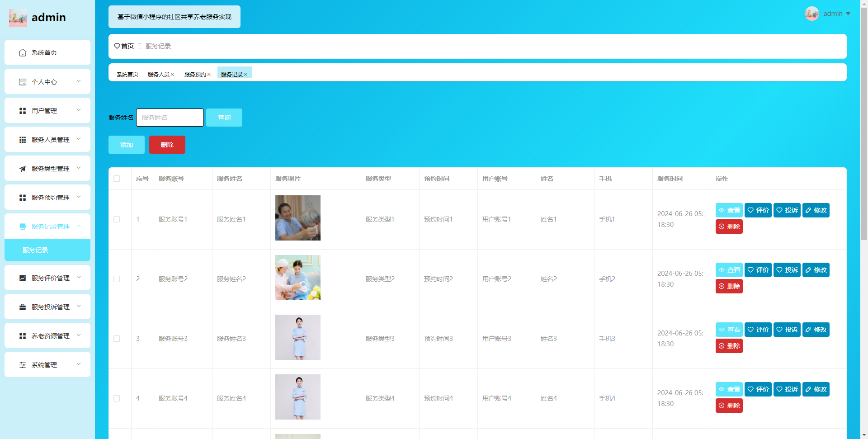Open the 系统首页 sidebar menu item
868x439 pixels.
coord(47,52)
